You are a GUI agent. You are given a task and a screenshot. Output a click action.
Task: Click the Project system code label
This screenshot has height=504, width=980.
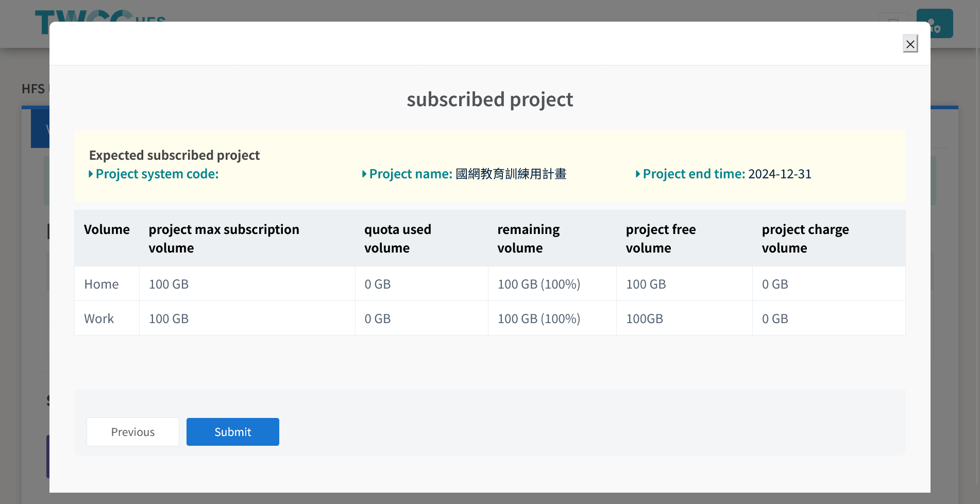click(x=157, y=174)
